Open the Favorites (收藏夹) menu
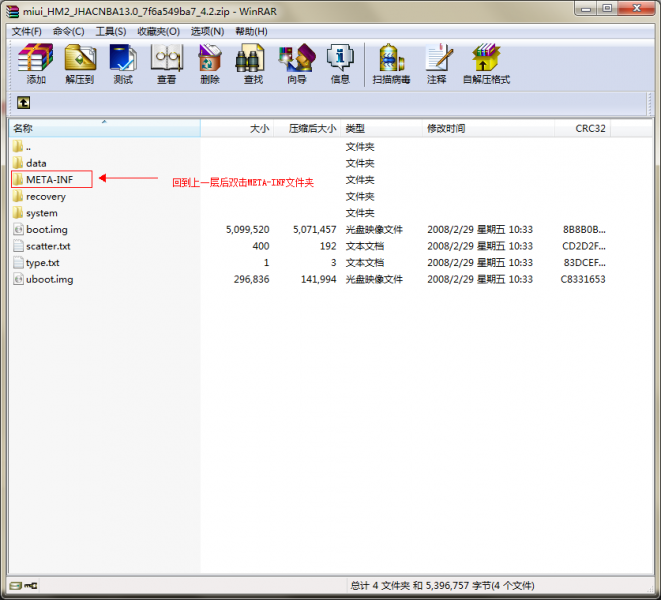661x600 pixels. click(159, 32)
